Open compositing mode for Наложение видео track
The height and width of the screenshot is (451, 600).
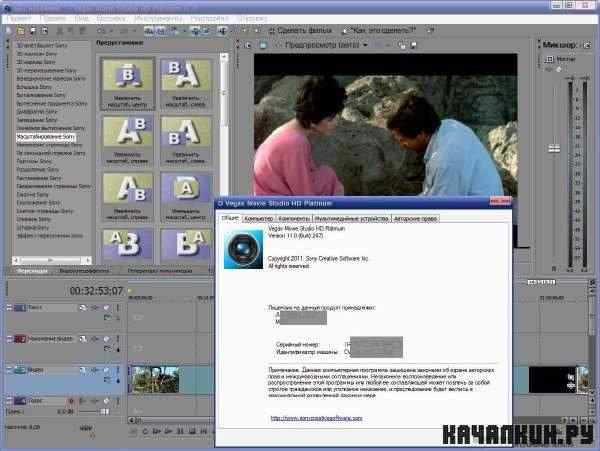pyautogui.click(x=108, y=349)
